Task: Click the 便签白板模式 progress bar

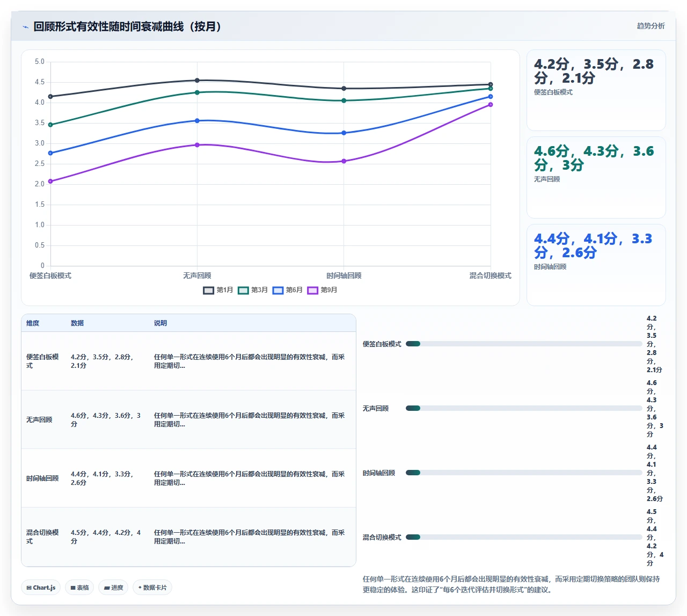Action: point(524,344)
